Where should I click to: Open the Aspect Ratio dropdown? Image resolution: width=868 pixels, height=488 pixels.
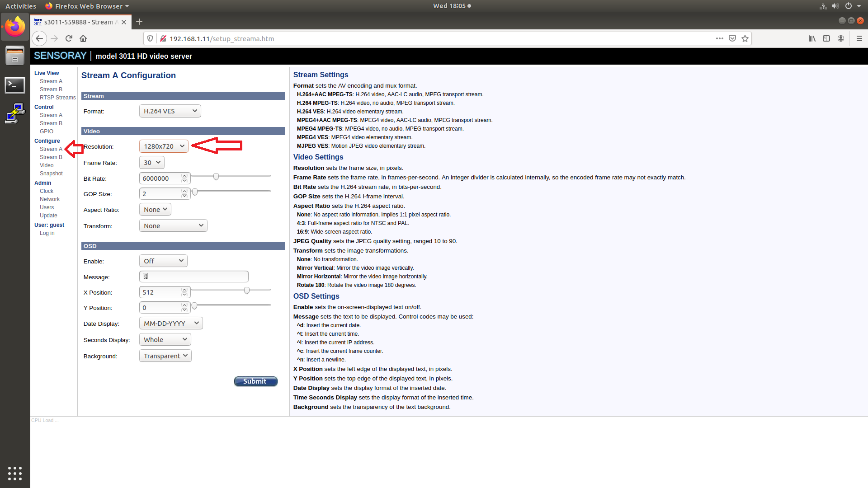point(155,210)
